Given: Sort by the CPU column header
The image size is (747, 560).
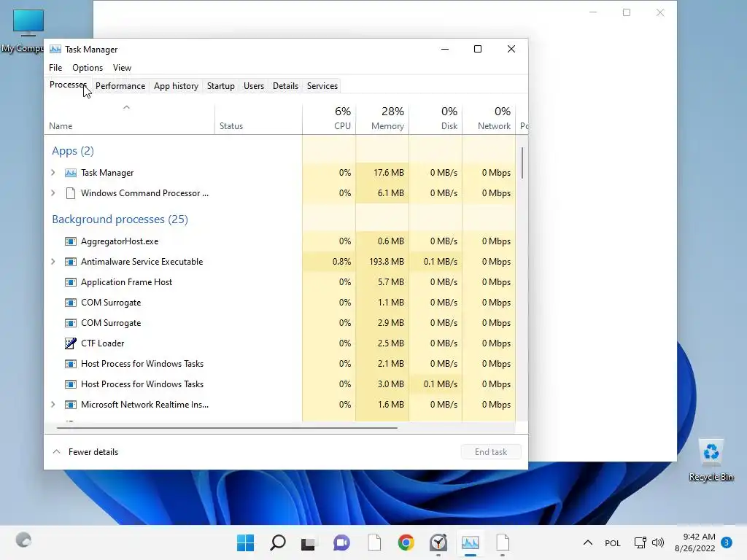Looking at the screenshot, I should [x=329, y=120].
